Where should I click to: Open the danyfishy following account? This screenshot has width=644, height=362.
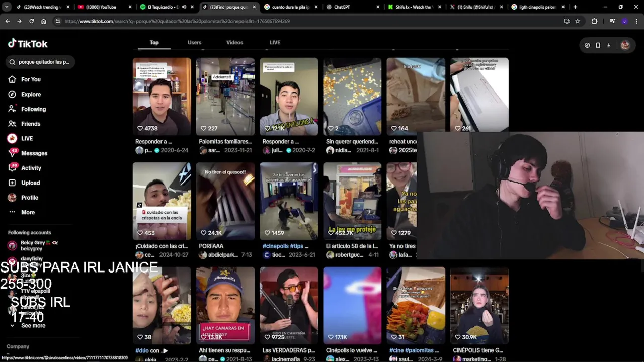26,261
